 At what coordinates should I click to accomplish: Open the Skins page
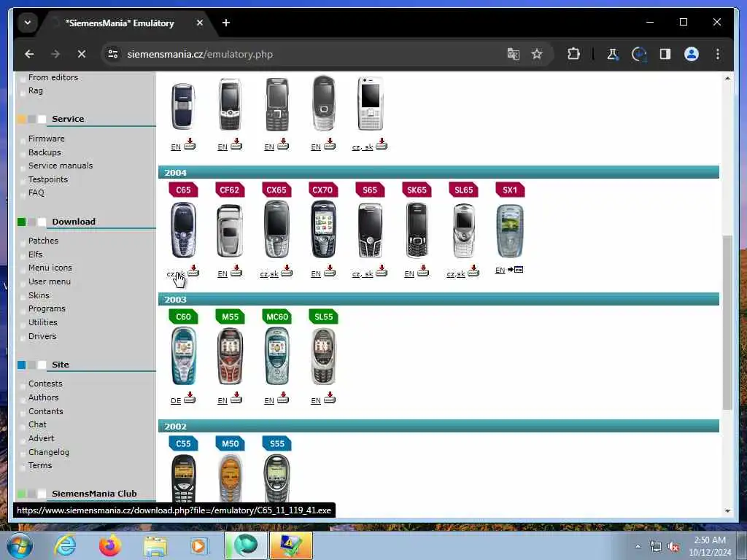39,295
